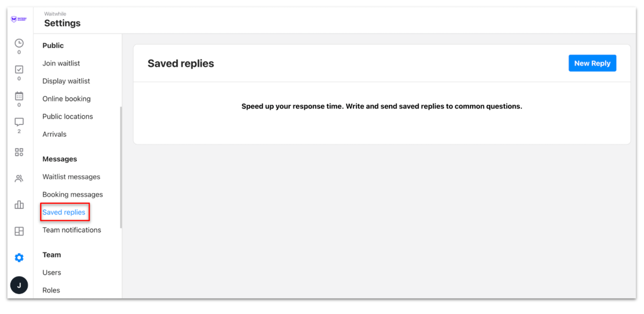Viewport: 644px width, 314px height.
Task: Click the settings sidebar scrollbar
Action: pyautogui.click(x=121, y=167)
